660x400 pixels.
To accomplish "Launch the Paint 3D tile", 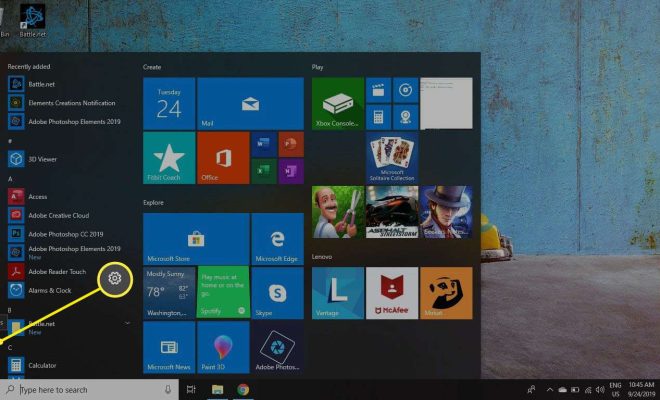I will pyautogui.click(x=223, y=347).
